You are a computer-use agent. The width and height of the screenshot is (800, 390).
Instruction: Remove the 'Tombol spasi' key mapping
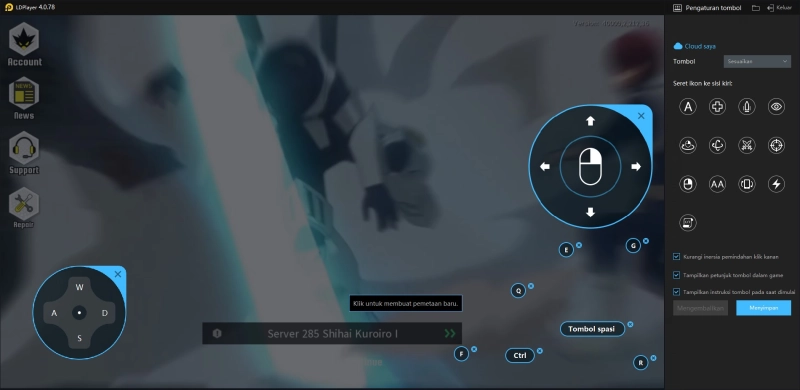[630, 324]
